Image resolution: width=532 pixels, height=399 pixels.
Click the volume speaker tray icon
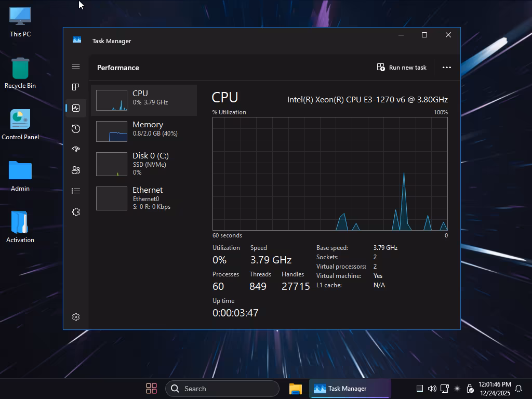(x=432, y=389)
